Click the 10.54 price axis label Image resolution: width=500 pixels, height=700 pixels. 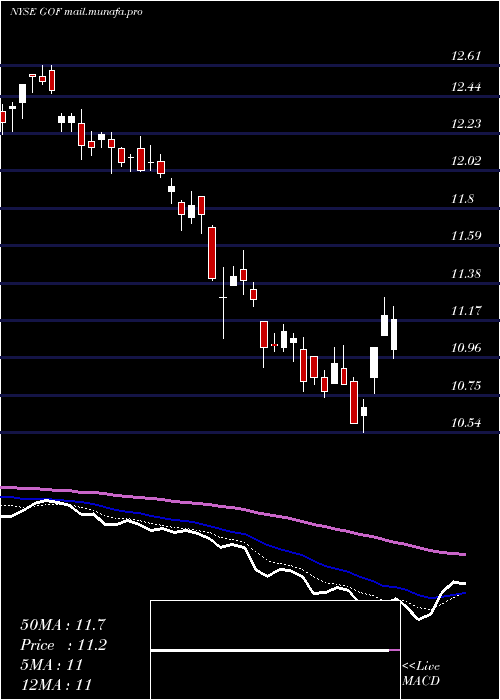point(466,423)
